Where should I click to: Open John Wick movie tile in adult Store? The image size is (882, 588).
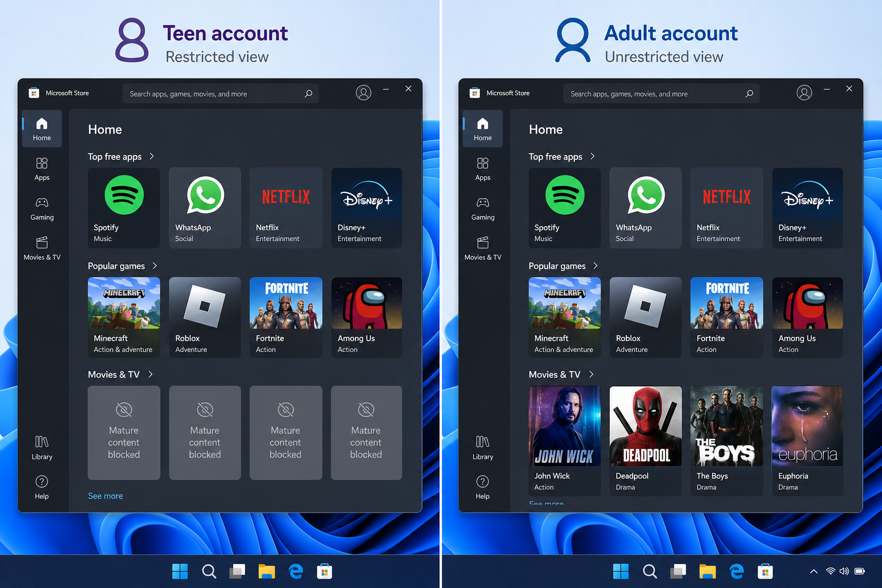[x=564, y=440]
